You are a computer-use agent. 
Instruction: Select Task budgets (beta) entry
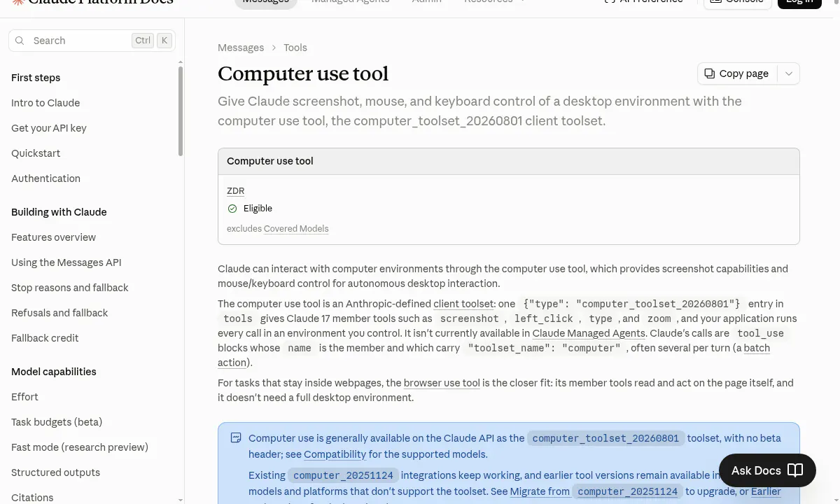click(57, 422)
